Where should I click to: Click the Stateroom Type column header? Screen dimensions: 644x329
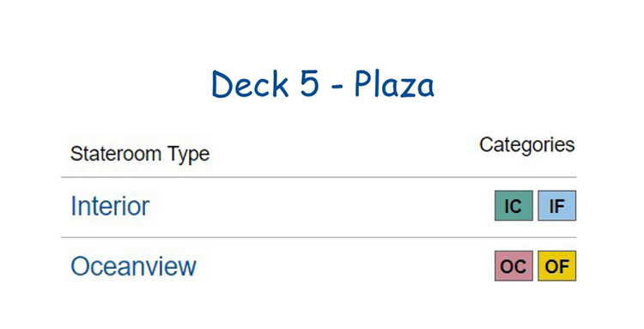[x=140, y=154]
